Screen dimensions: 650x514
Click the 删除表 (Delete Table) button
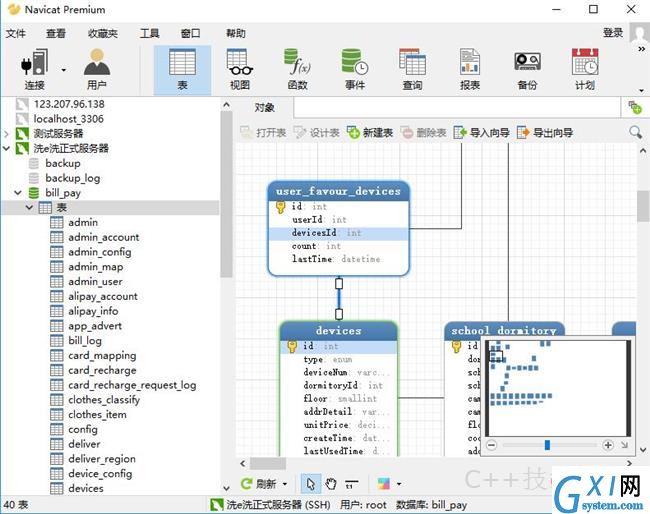tap(423, 133)
